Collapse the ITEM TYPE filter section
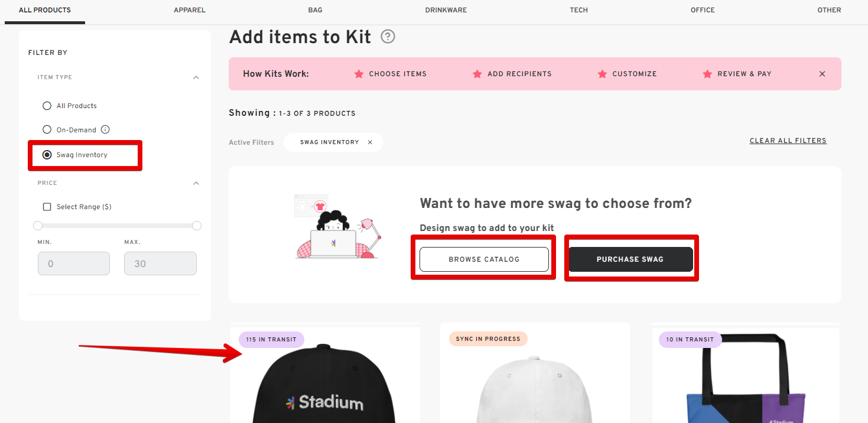Viewport: 868px width, 423px height. tap(196, 77)
